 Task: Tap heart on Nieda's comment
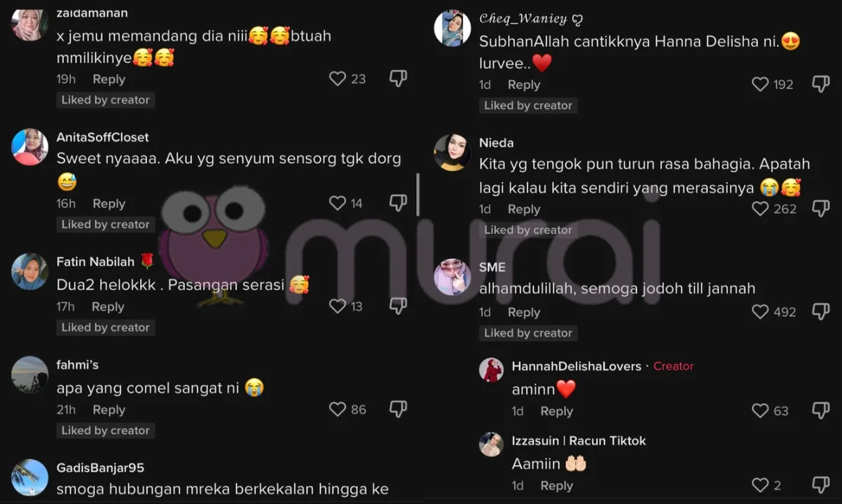(760, 209)
